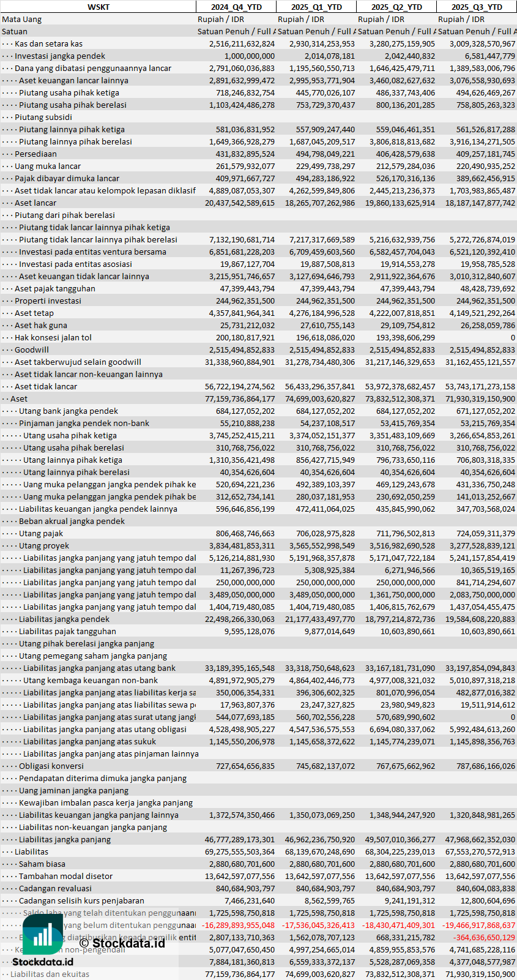517x980 pixels.
Task: Click the Kas dan setara kas row label
Action: (48, 43)
